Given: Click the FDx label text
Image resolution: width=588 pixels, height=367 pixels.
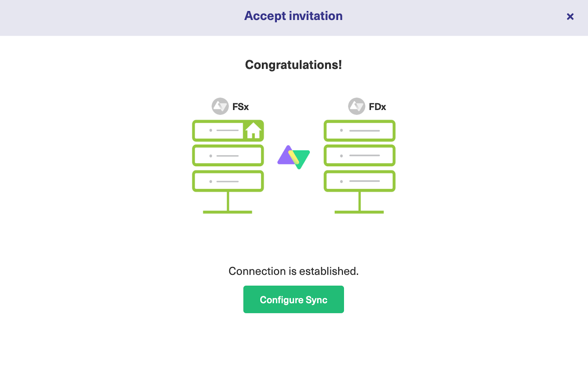Looking at the screenshot, I should click(x=377, y=107).
